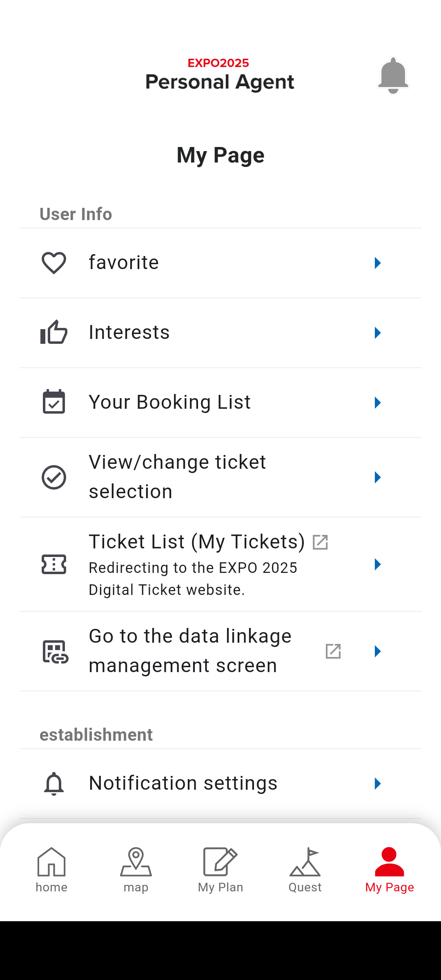
Task: Click the heart icon beside favorite
Action: coord(54,263)
